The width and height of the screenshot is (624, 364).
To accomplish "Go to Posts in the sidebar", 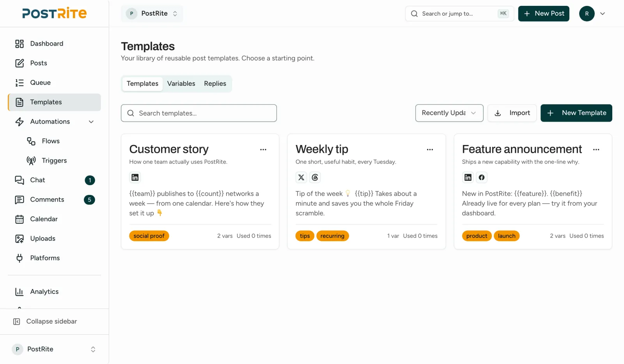I will pyautogui.click(x=54, y=63).
